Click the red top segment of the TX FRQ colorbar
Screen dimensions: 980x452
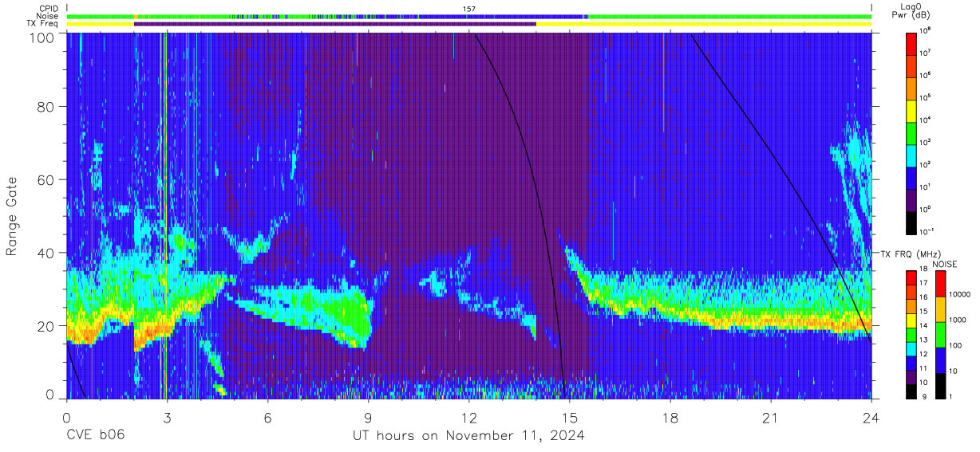click(912, 278)
